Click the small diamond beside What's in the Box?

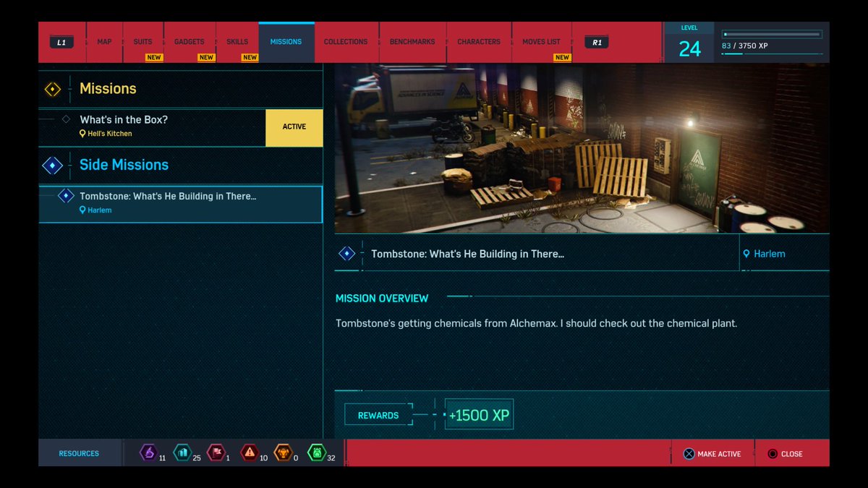click(x=66, y=119)
